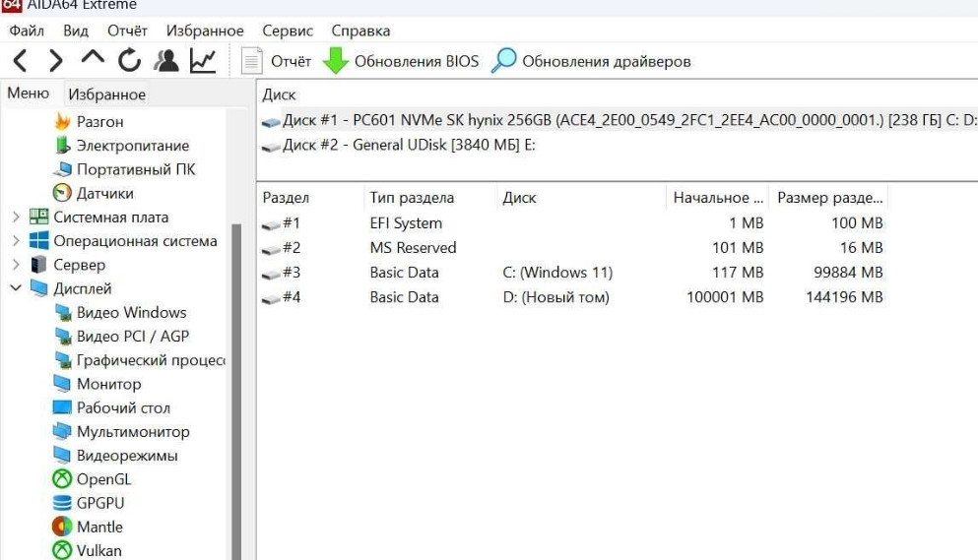Open the user silhouette toolbar icon
This screenshot has width=978, height=560.
(x=165, y=60)
